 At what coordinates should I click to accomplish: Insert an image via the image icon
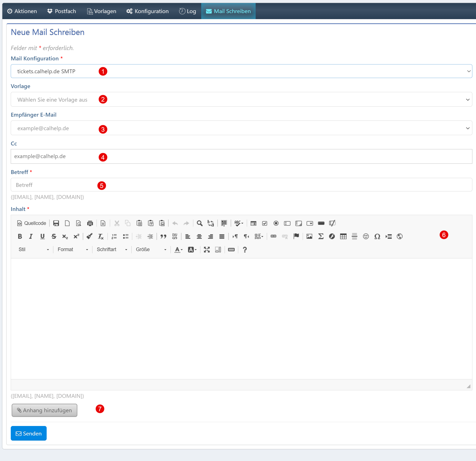pyautogui.click(x=309, y=236)
